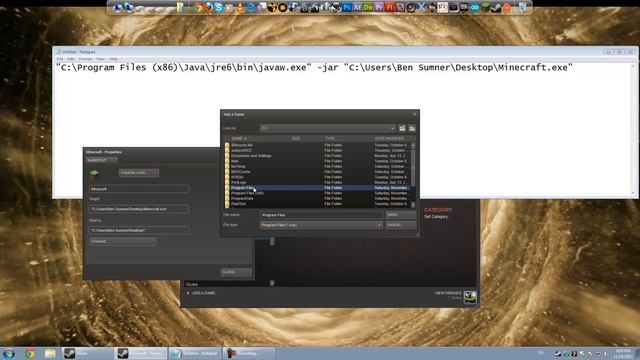
Task: Launch Premiere Pro from the top dock
Action: coord(378,7)
